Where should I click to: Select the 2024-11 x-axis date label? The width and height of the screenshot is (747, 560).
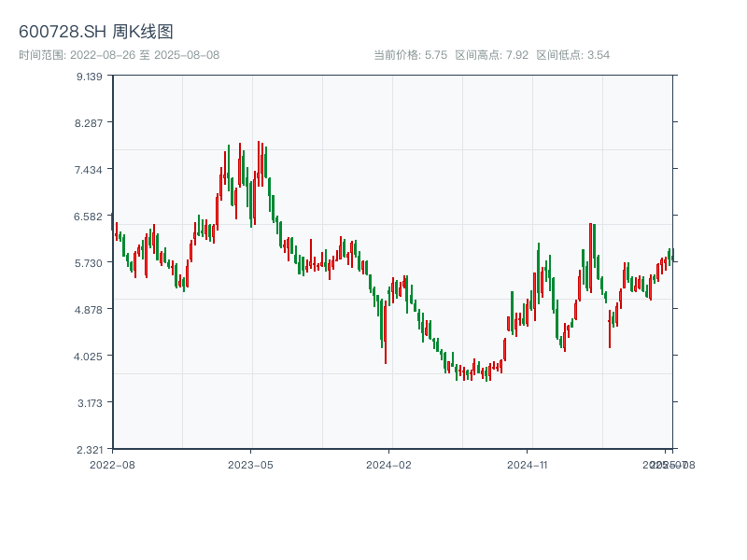click(529, 464)
